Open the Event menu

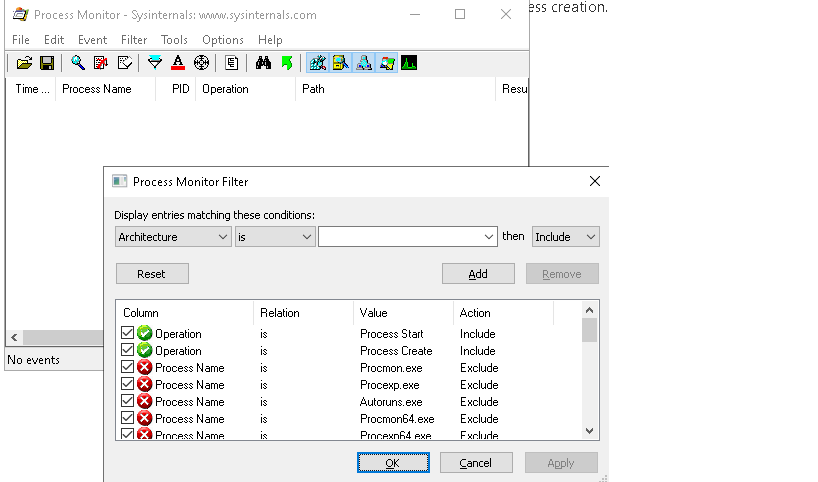92,40
